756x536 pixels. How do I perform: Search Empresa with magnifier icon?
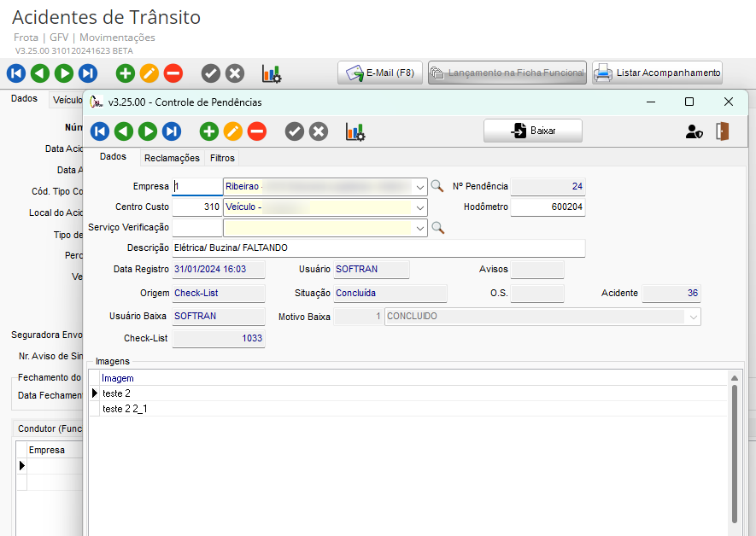click(437, 186)
